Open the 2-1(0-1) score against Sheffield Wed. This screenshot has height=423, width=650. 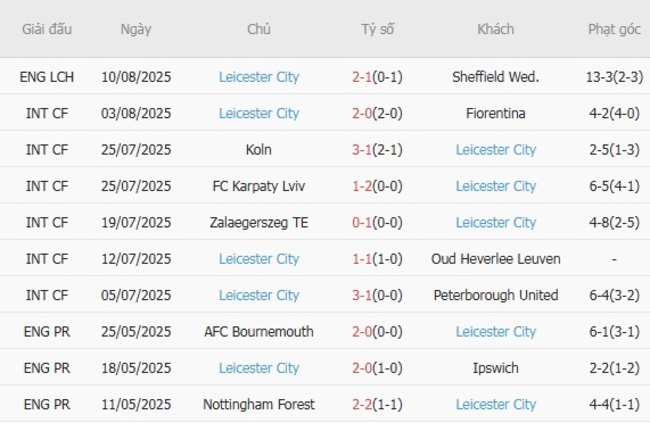click(x=377, y=77)
